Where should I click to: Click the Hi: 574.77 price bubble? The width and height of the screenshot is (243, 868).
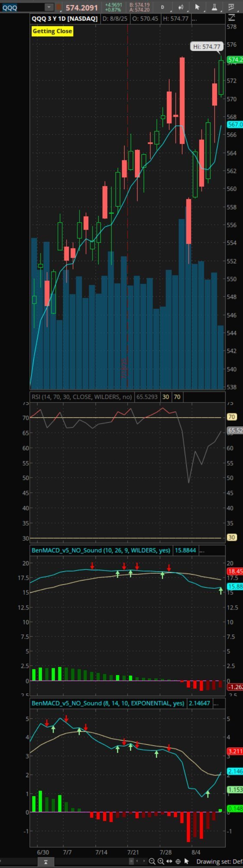[207, 47]
